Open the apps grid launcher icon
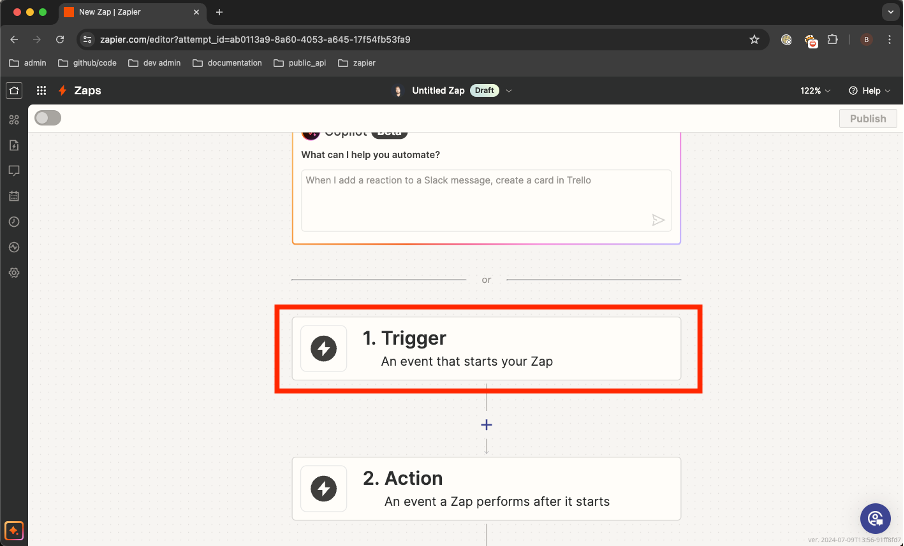Screen dimensions: 904x546 click(41, 90)
